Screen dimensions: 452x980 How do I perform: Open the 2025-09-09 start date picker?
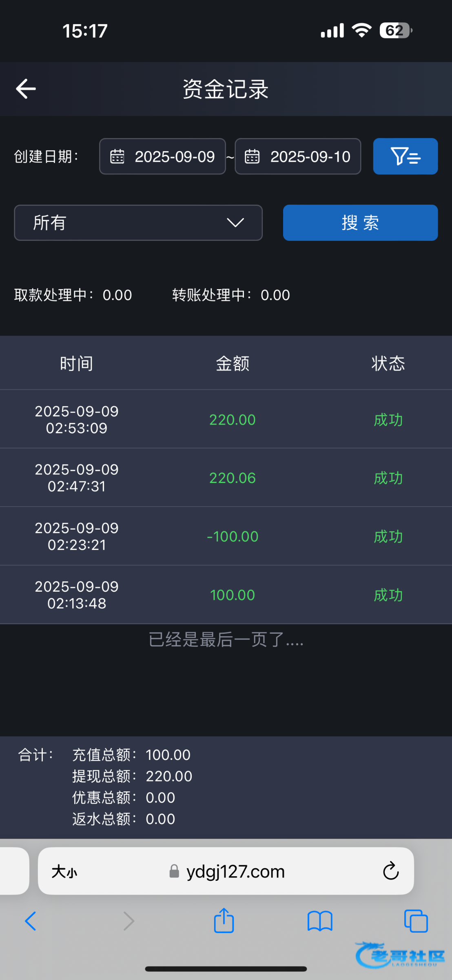(175, 156)
